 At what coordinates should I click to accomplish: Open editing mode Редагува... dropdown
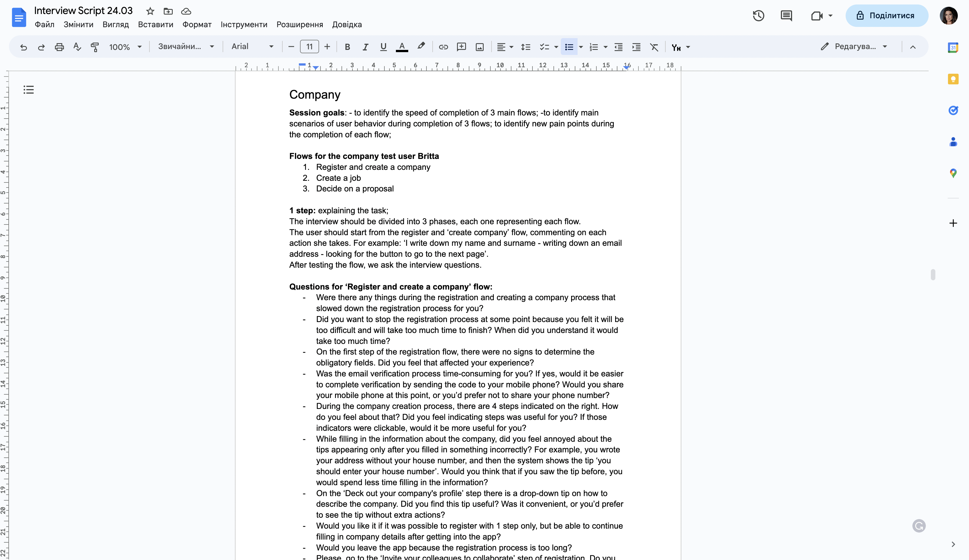854,47
